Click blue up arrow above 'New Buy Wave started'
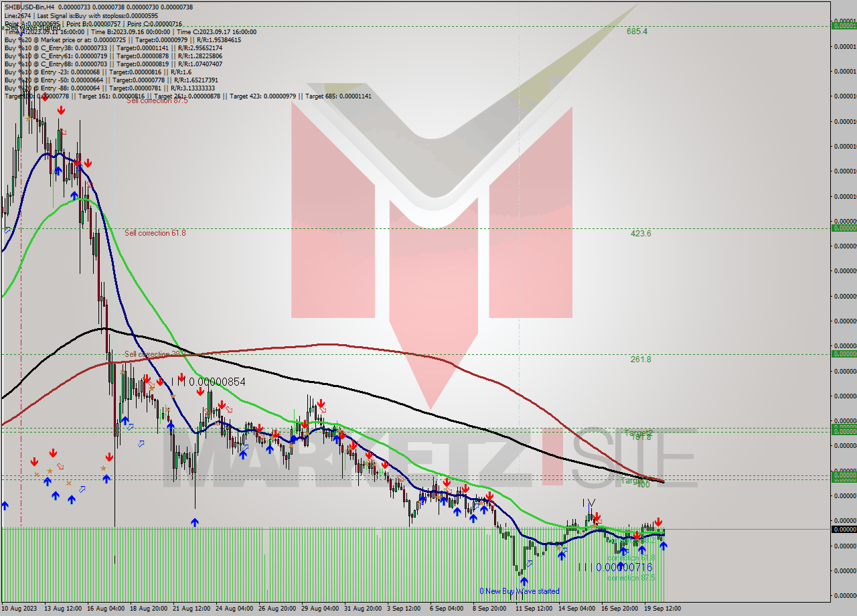 coord(524,582)
